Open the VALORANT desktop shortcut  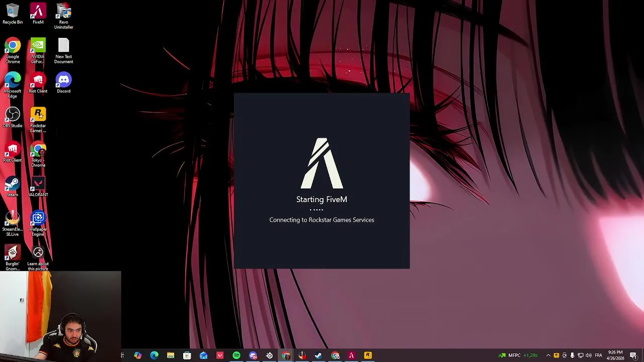[x=38, y=187]
